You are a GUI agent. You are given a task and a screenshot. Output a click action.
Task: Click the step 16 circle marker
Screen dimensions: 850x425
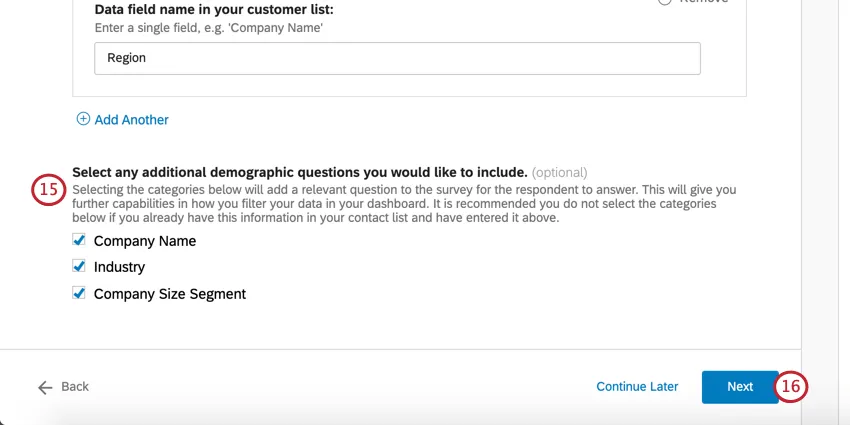tap(791, 387)
